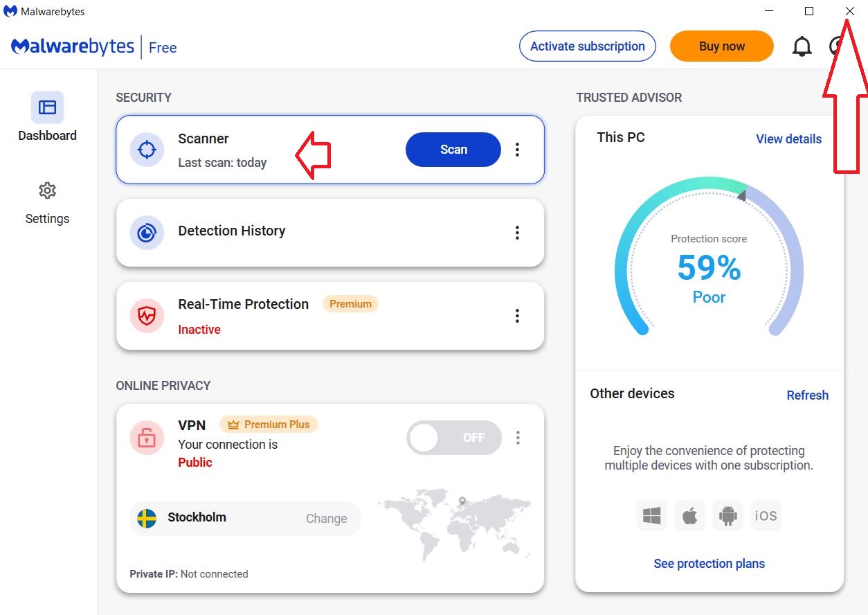Viewport: 868px width, 615px height.
Task: Click the Sweden flag icon
Action: click(x=147, y=518)
